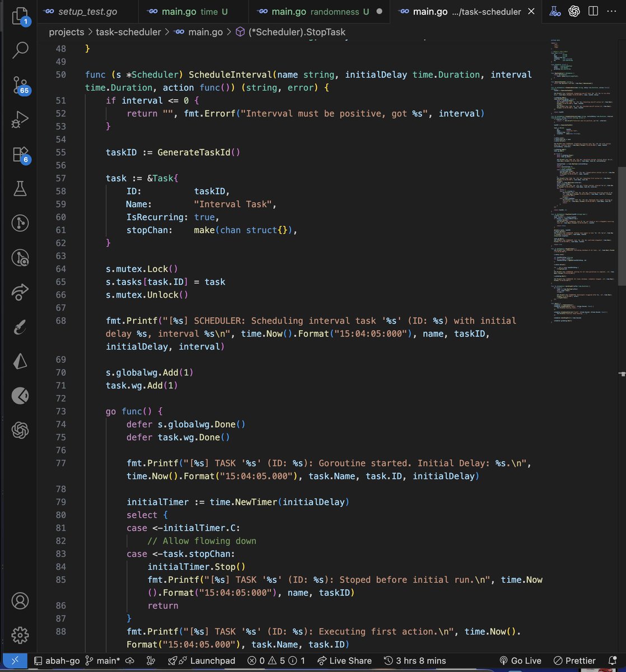This screenshot has height=672, width=626.
Task: Switch to the setup_test.go tab
Action: pos(87,11)
